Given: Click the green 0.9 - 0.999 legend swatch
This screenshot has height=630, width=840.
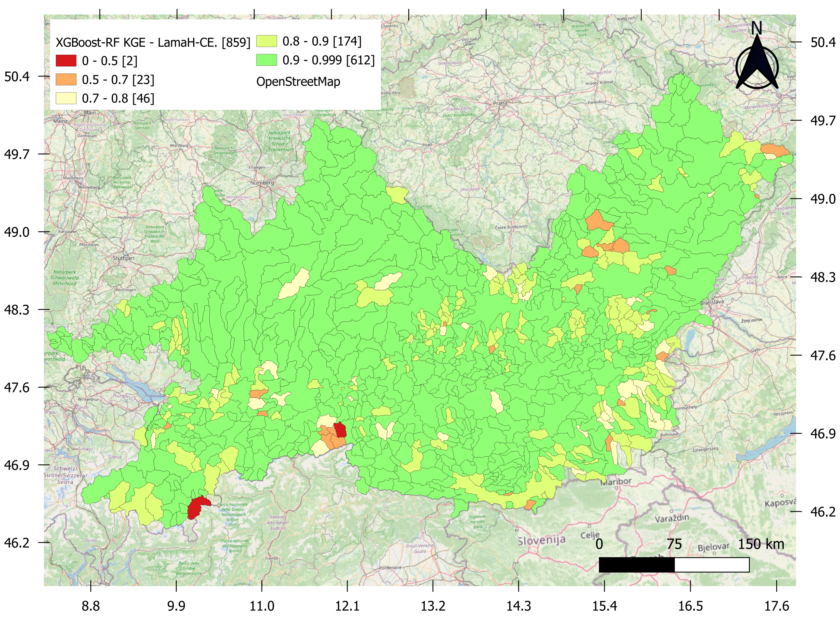Looking at the screenshot, I should click(267, 60).
